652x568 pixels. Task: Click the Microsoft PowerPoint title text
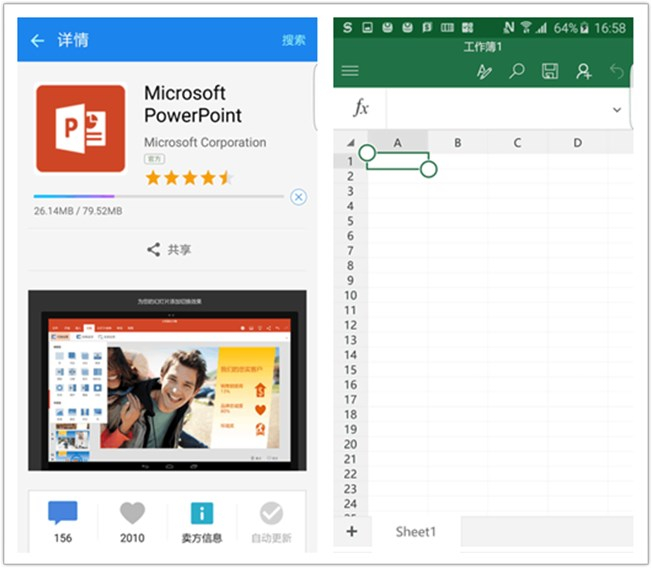(193, 104)
